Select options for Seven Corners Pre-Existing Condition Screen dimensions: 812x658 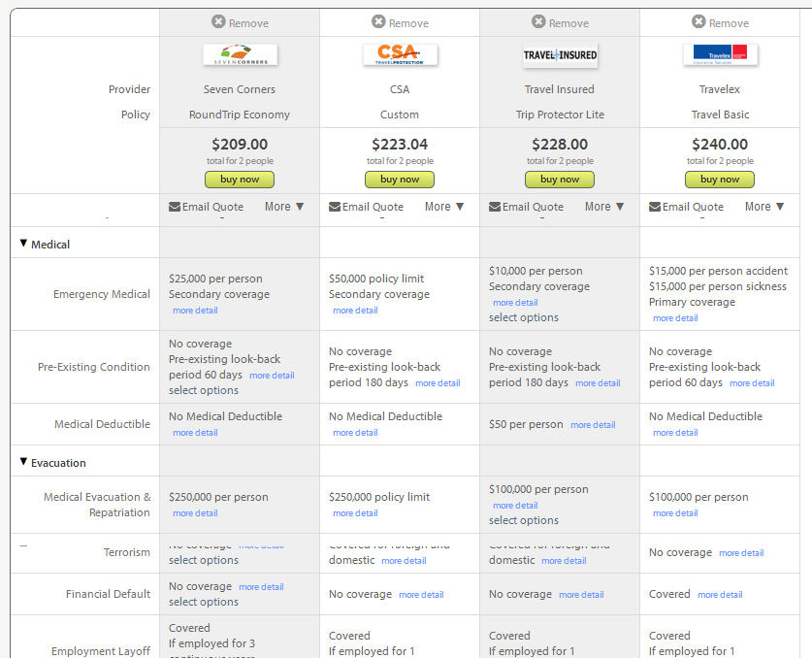204,390
